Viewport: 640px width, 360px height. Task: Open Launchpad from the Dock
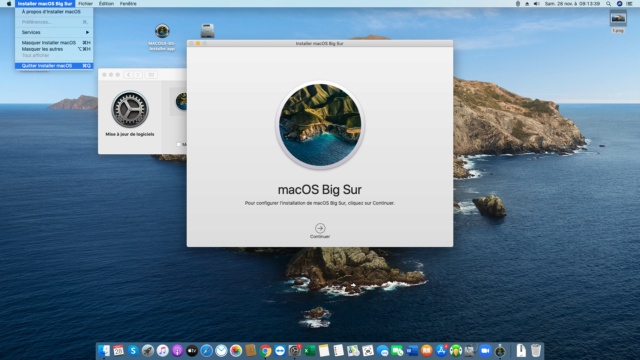coord(148,351)
